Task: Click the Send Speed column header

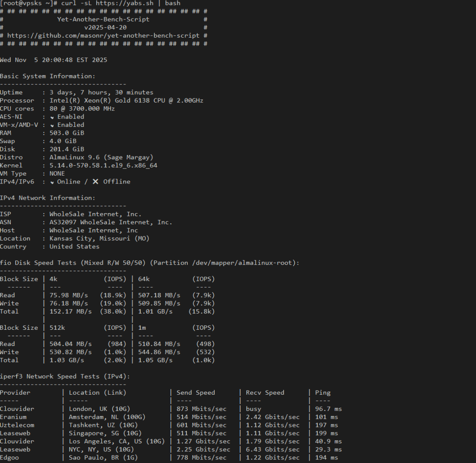Action: [x=196, y=393]
